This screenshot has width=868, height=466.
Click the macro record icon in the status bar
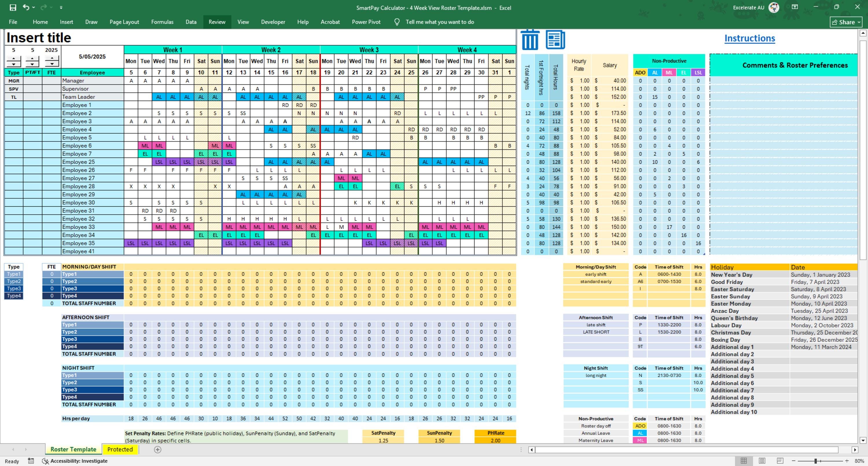(x=31, y=461)
